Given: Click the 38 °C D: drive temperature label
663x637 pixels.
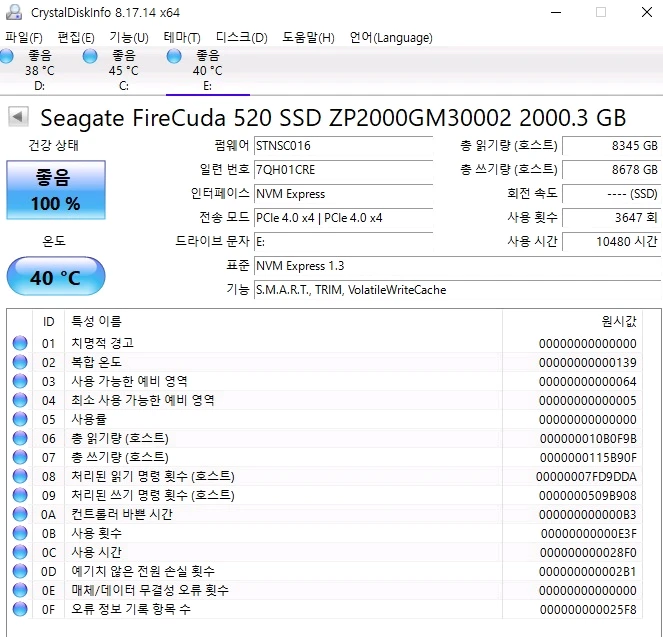Looking at the screenshot, I should coord(40,71).
